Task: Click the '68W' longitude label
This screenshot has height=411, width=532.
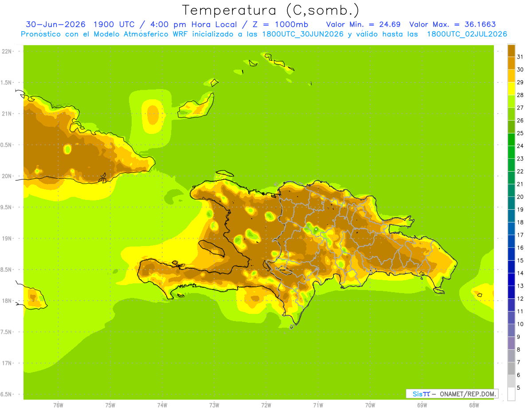Action: tap(474, 405)
